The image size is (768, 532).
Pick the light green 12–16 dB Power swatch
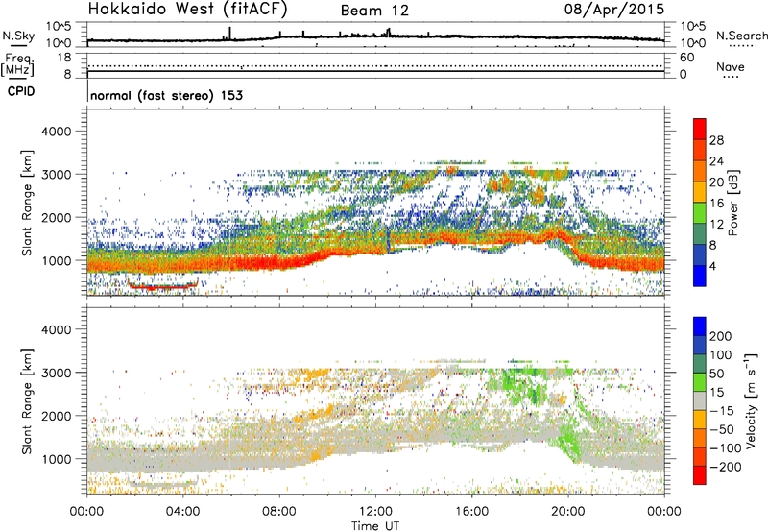click(x=700, y=212)
